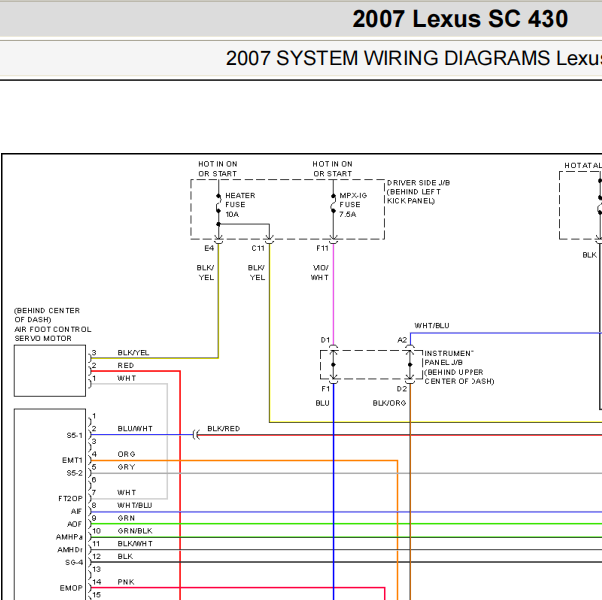Click the "BLU" label below F1

pos(322,403)
